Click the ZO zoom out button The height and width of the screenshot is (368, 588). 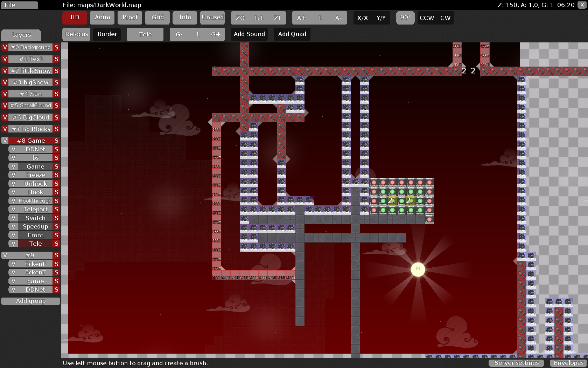point(240,18)
